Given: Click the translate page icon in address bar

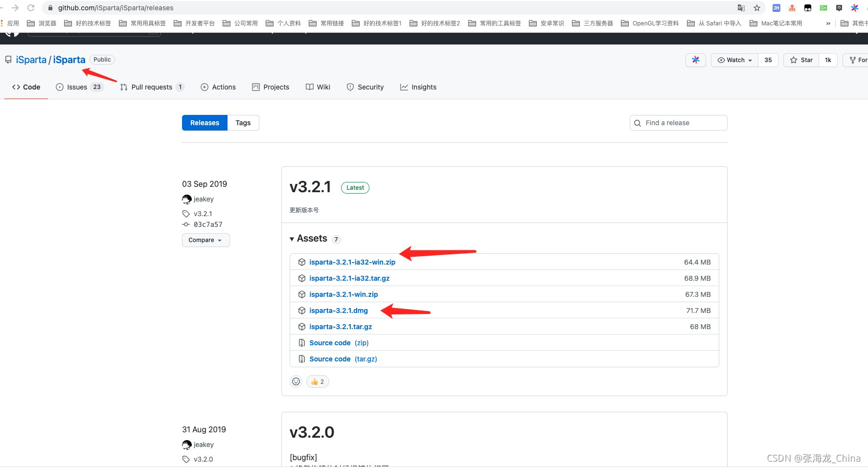Looking at the screenshot, I should tap(741, 8).
